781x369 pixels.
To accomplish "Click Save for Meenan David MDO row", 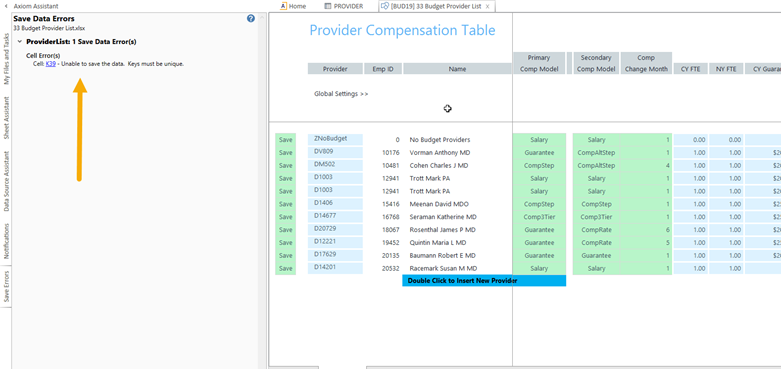I will 285,204.
